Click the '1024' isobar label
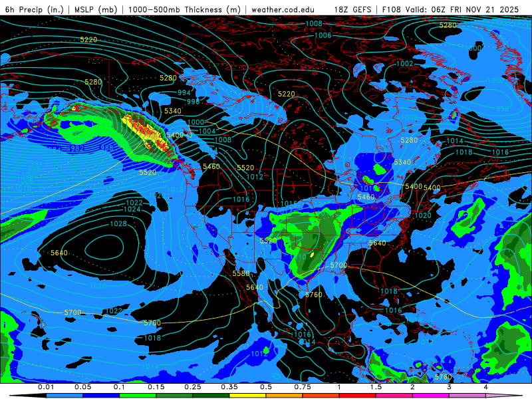The width and height of the screenshot is (532, 399). 132,209
